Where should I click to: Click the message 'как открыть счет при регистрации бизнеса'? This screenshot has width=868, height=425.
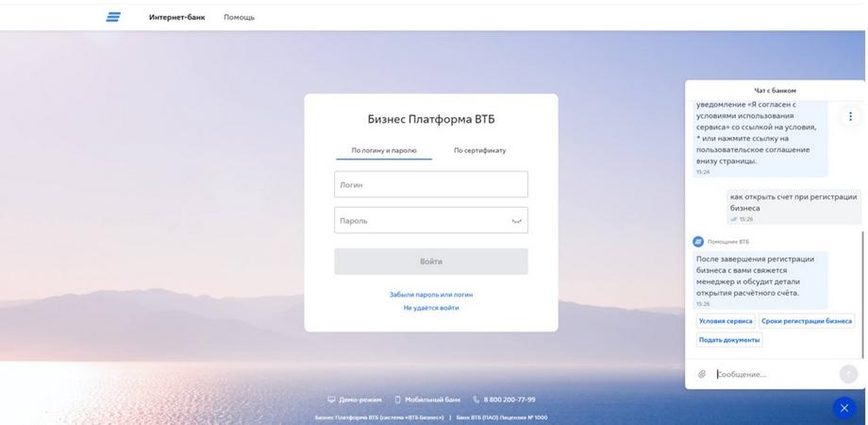(x=793, y=207)
